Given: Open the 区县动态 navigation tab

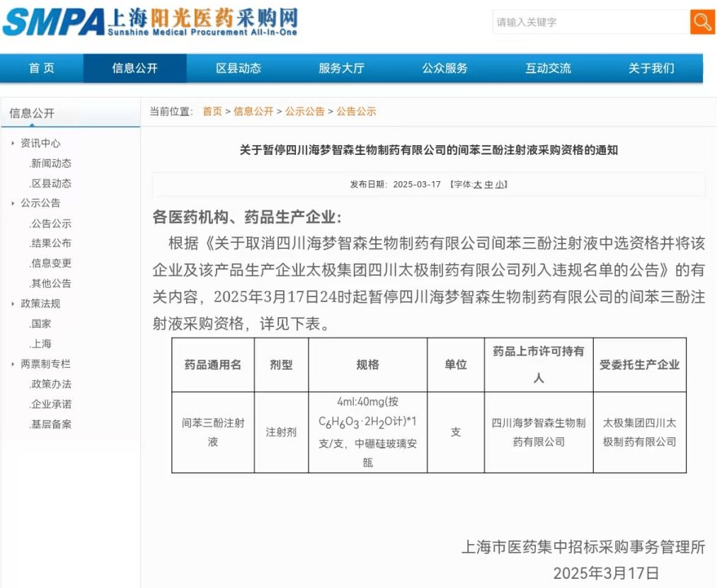Looking at the screenshot, I should (x=239, y=68).
